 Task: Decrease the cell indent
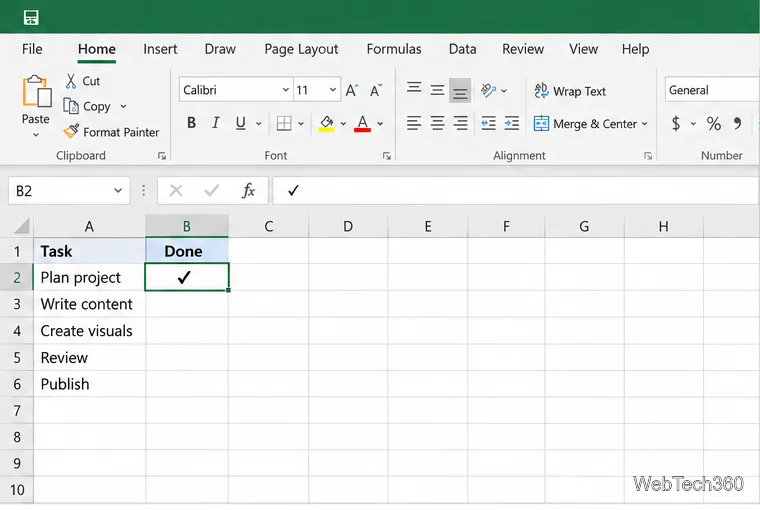click(488, 123)
